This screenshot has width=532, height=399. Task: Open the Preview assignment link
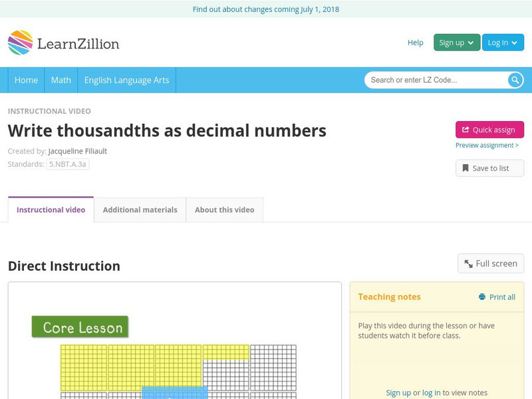tap(487, 146)
